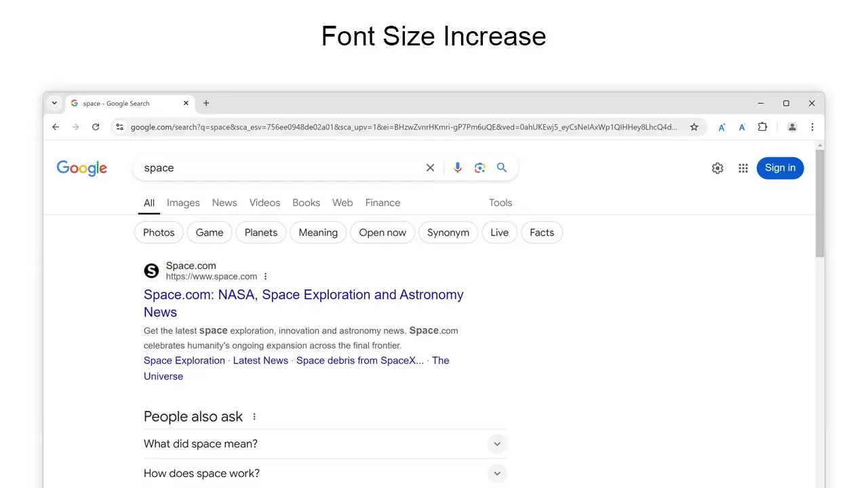The image size is (868, 488).
Task: Apply the Facts filter chip
Action: tap(542, 232)
